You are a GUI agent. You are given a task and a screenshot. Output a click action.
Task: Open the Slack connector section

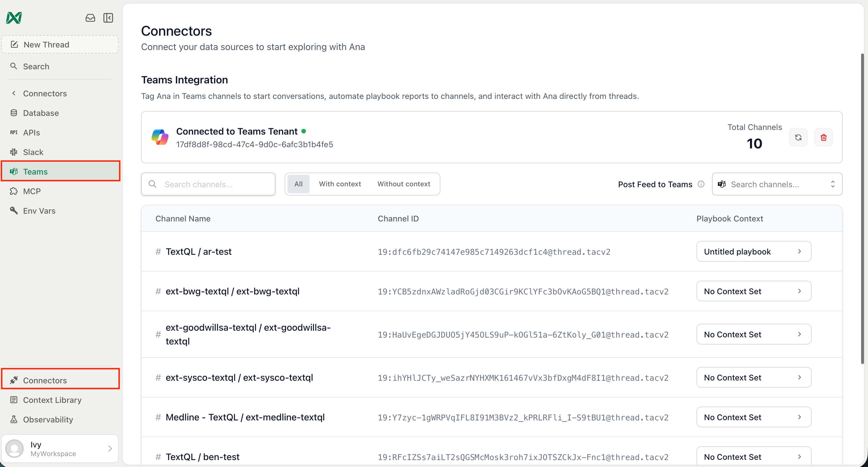[60, 152]
